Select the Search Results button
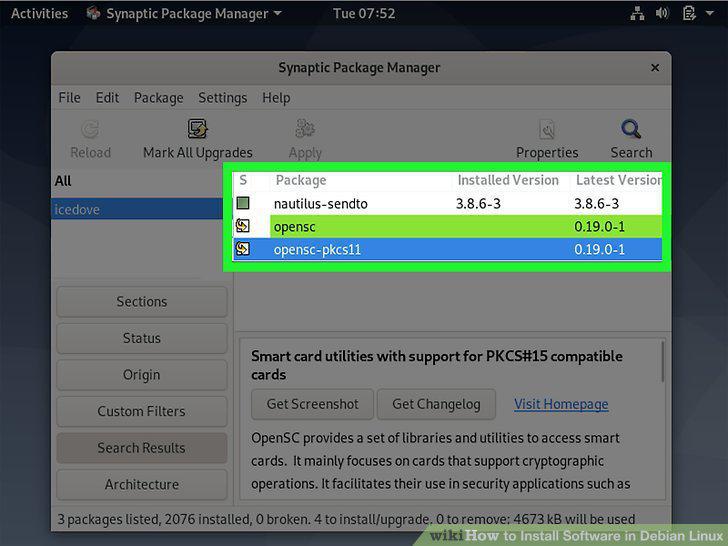The image size is (728, 546). pyautogui.click(x=142, y=448)
